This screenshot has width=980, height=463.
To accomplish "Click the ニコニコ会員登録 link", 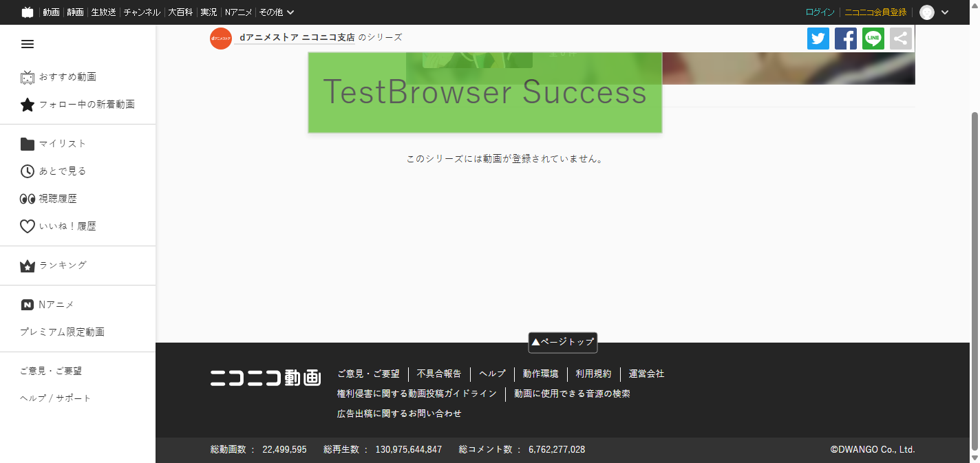I will [875, 12].
